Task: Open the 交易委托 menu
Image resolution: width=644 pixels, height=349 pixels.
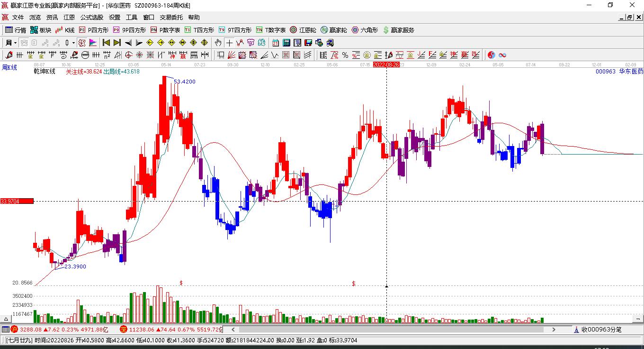Action: click(171, 17)
